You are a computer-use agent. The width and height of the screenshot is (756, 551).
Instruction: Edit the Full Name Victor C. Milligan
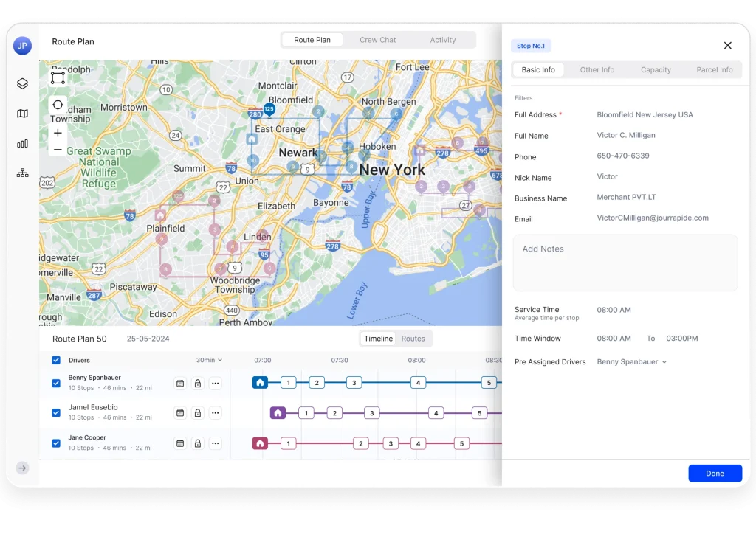626,135
